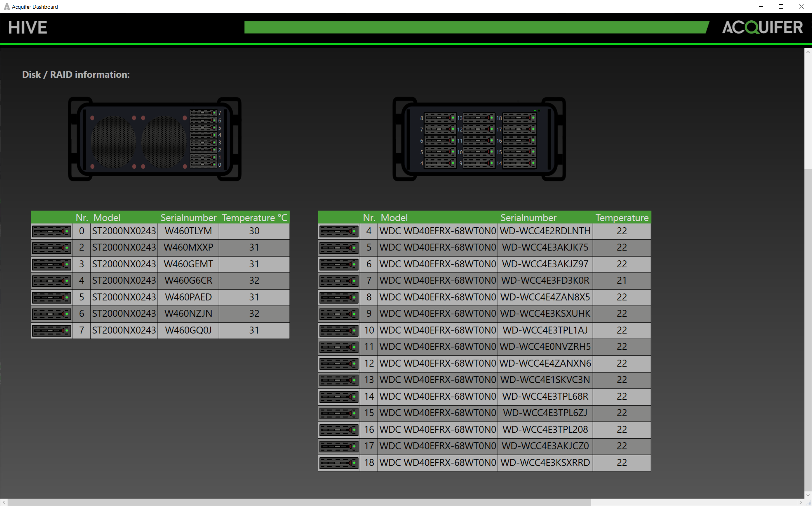Select bay 18 on the right server image

point(520,118)
